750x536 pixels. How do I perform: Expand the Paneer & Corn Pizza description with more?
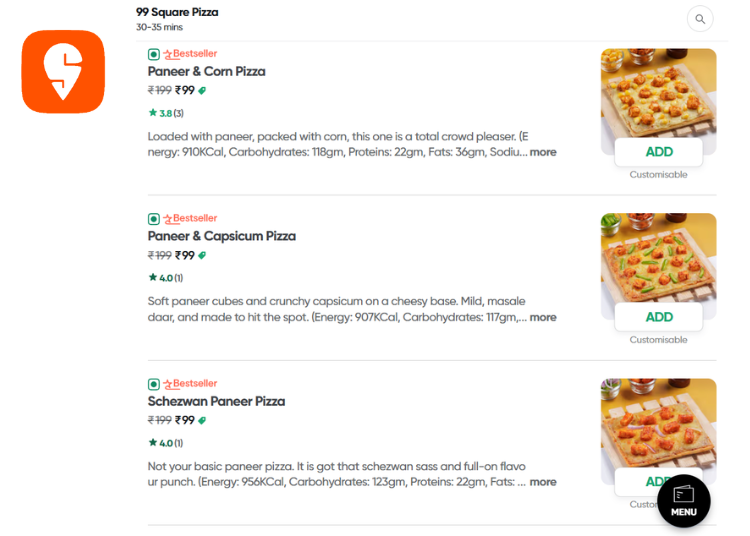coord(543,152)
